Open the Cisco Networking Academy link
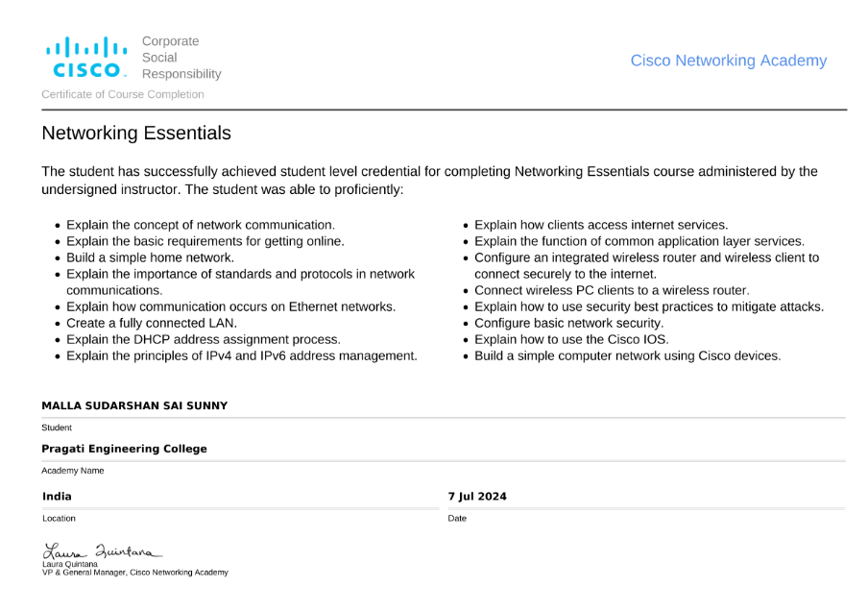The image size is (868, 611). [728, 61]
